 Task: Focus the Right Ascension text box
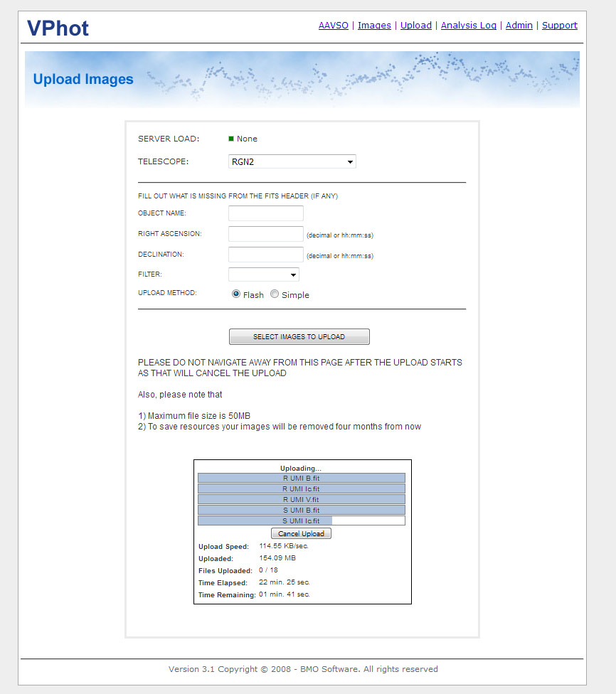tap(265, 234)
